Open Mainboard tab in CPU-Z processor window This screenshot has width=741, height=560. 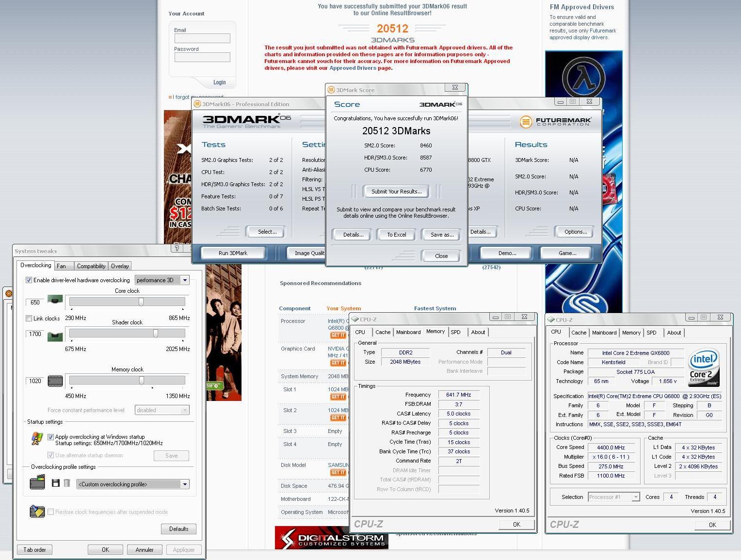(604, 333)
